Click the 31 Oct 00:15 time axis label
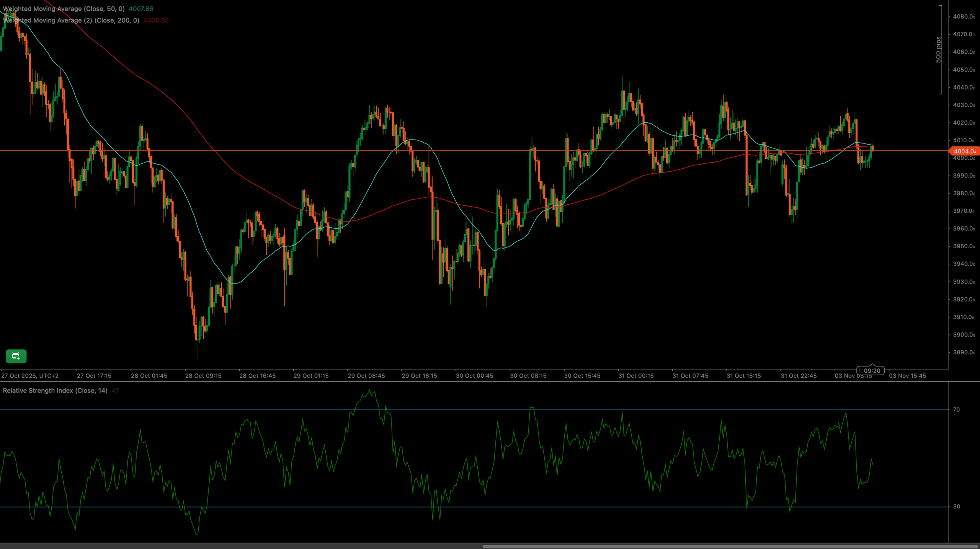The width and height of the screenshot is (980, 549). pos(636,376)
